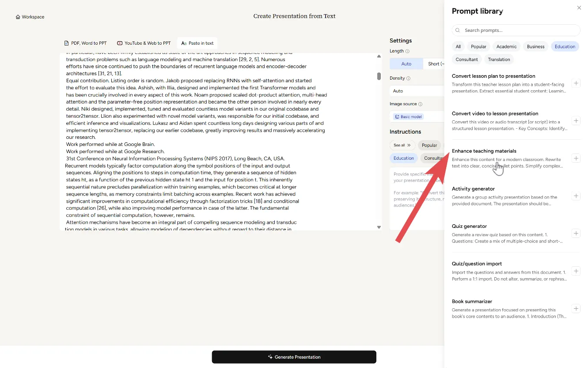Click the Search prompts input field
Screen dimensions: 588x368
516,30
